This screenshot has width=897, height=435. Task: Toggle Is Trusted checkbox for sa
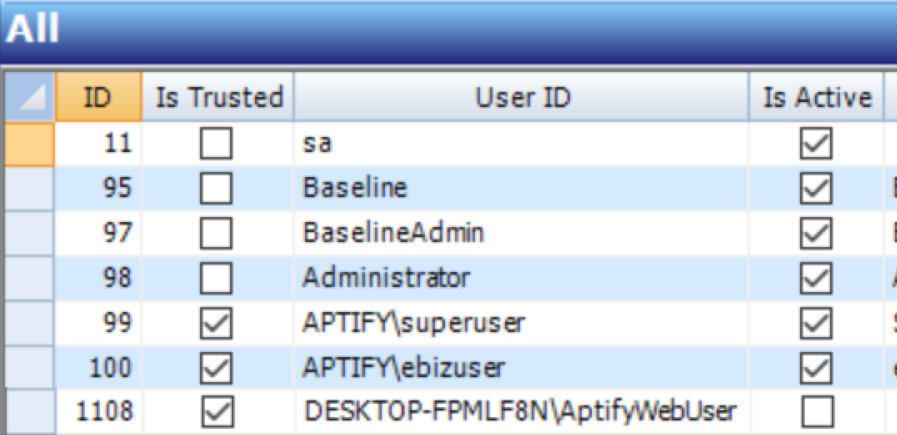217,144
